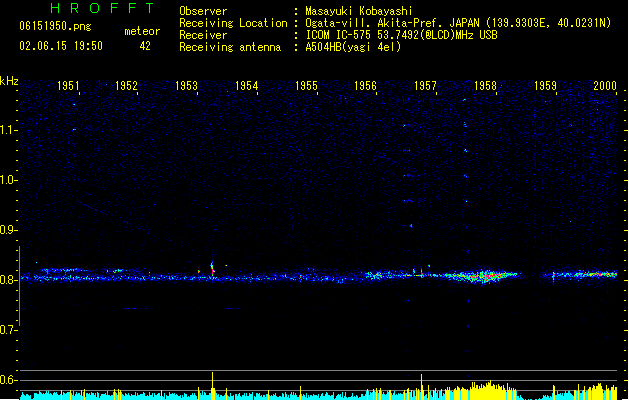Click the 2000 time marker

pos(605,86)
